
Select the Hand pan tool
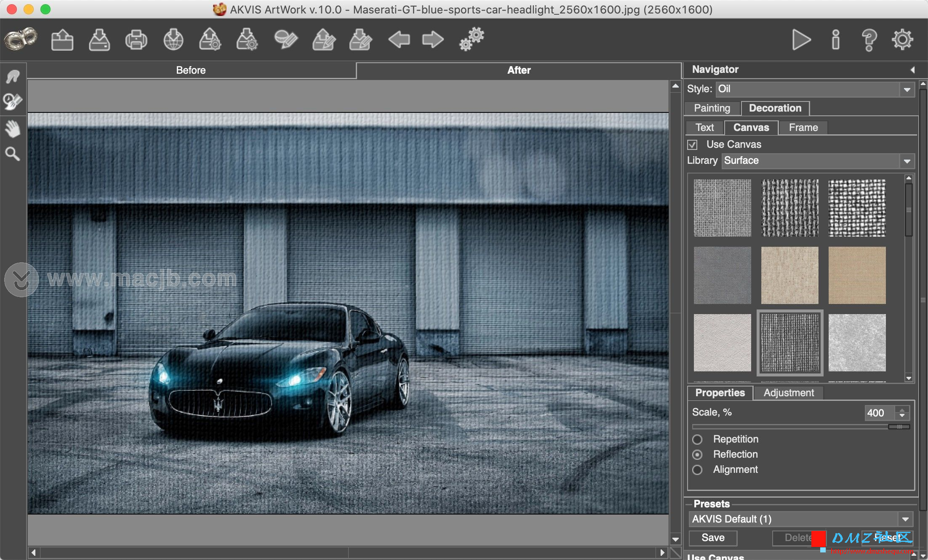pyautogui.click(x=13, y=128)
